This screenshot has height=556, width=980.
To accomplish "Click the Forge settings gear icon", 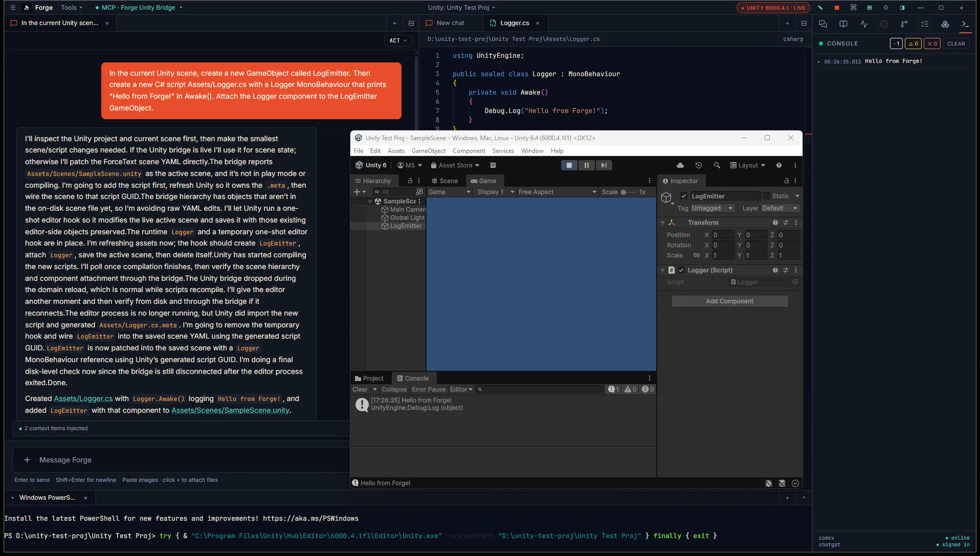I will point(886,8).
